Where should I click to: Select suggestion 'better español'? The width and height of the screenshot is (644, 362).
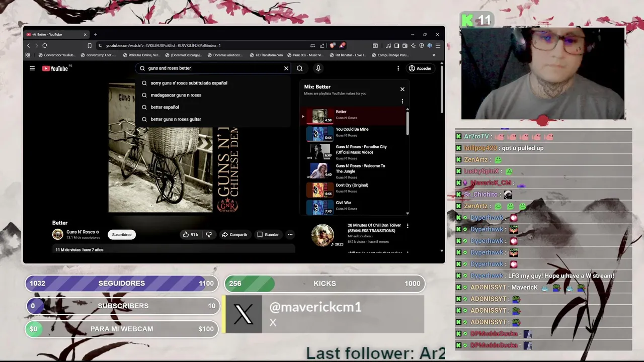[213, 107]
